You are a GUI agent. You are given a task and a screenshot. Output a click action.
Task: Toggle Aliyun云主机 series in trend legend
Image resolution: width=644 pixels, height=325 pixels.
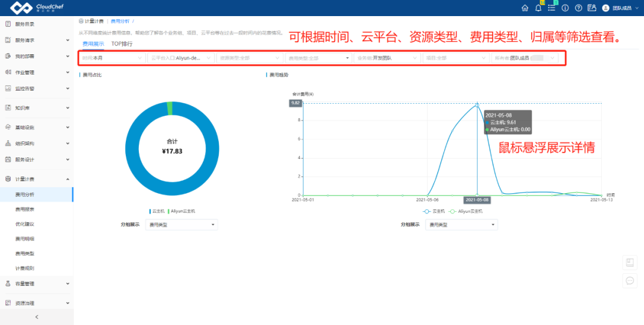coord(465,211)
